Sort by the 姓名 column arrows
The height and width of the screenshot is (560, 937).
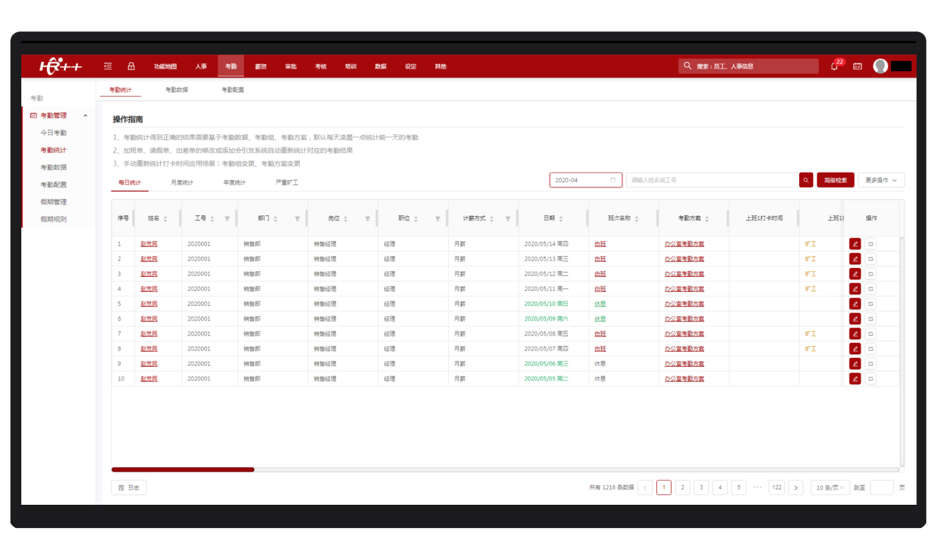pyautogui.click(x=165, y=219)
